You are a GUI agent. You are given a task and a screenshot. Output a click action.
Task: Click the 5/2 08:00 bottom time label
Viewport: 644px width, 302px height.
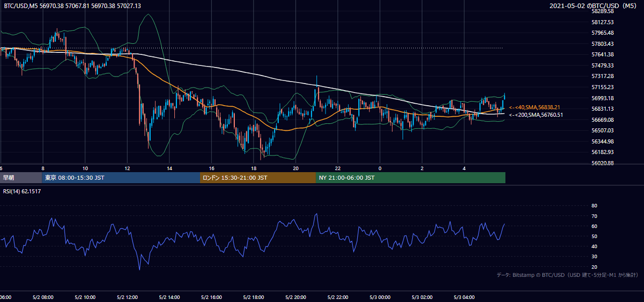tap(43, 297)
